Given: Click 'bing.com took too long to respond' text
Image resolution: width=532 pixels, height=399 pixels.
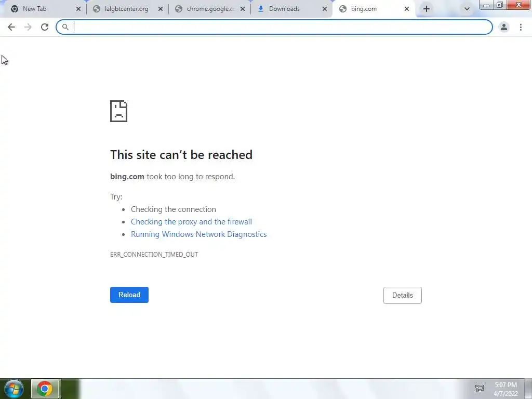Looking at the screenshot, I should coord(172,177).
